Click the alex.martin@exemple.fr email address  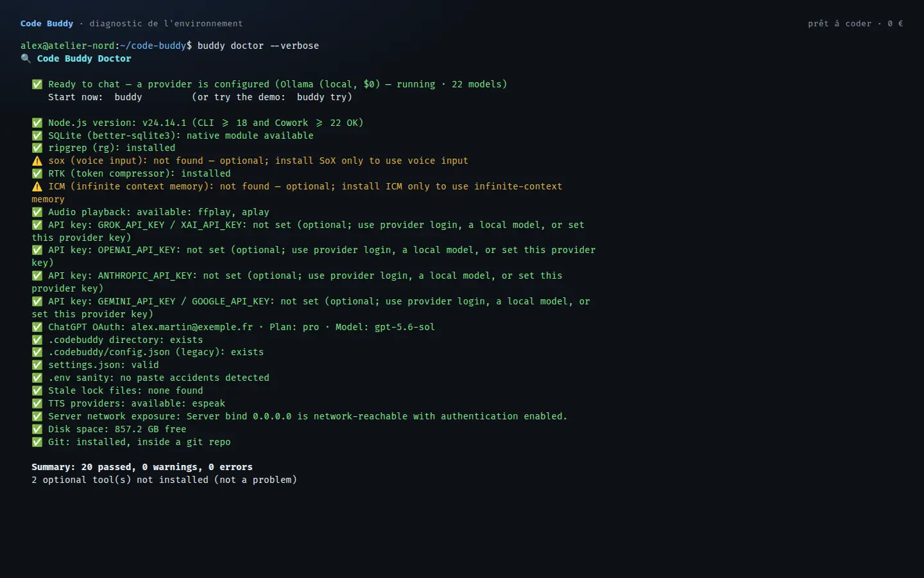click(192, 327)
